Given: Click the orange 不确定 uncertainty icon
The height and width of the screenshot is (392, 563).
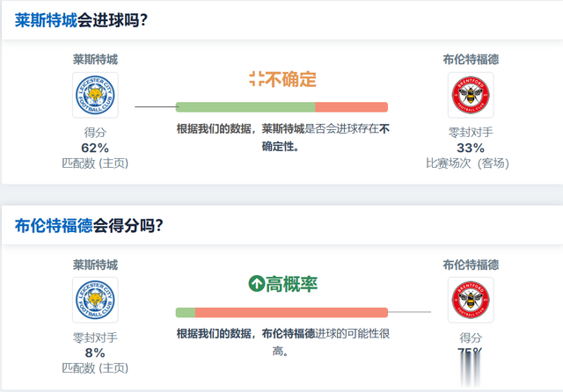Looking at the screenshot, I should pyautogui.click(x=257, y=79).
